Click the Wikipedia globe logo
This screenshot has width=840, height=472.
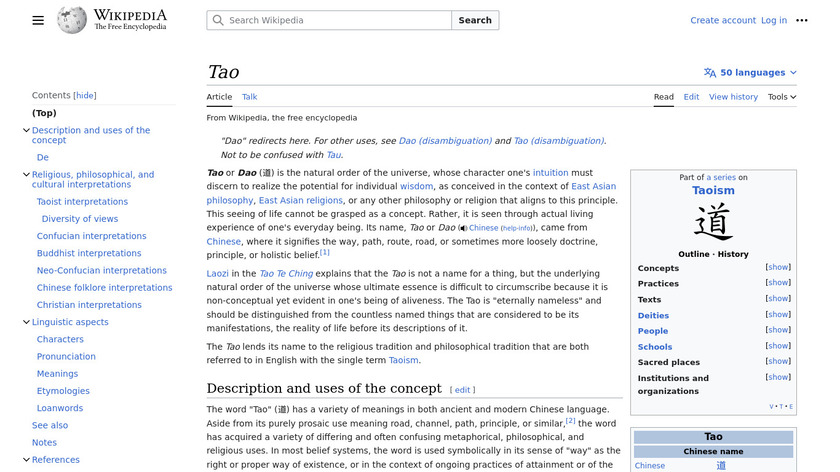[x=72, y=20]
